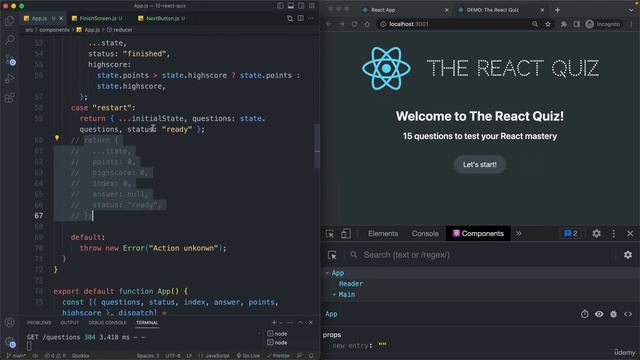Screen dimensions: 640x360
Task: Open the new terminal launch profile dropdown
Action: 280,323
